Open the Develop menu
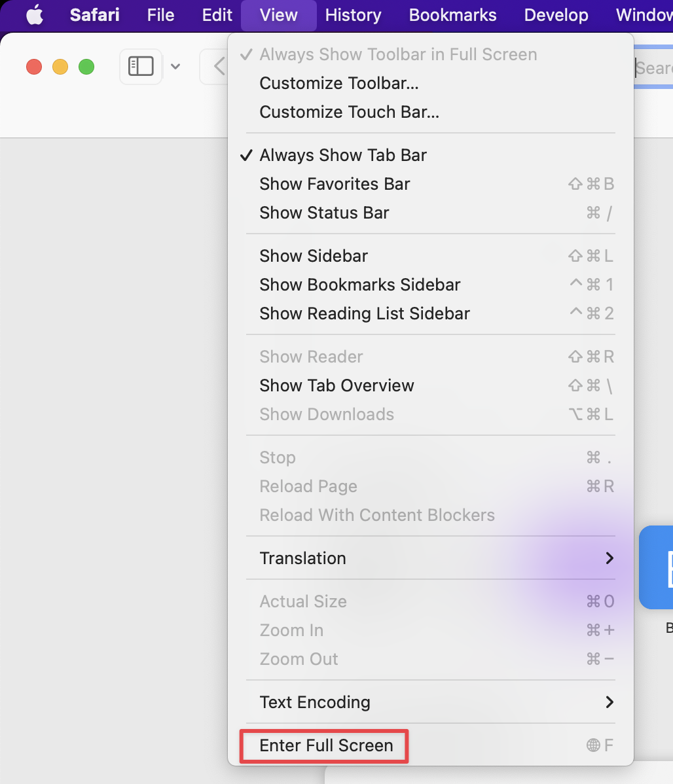The width and height of the screenshot is (673, 784). (x=556, y=15)
